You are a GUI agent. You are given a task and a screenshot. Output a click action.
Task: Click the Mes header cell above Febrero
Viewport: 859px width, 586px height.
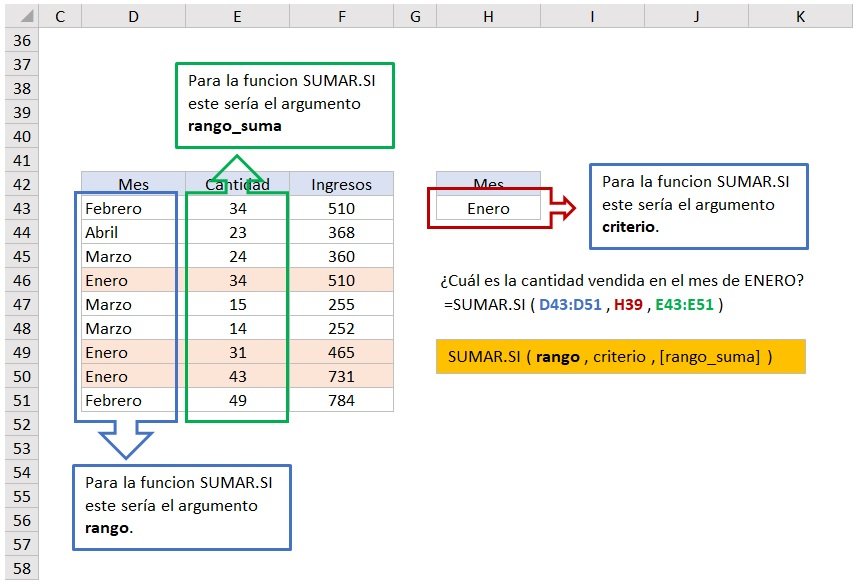click(133, 184)
